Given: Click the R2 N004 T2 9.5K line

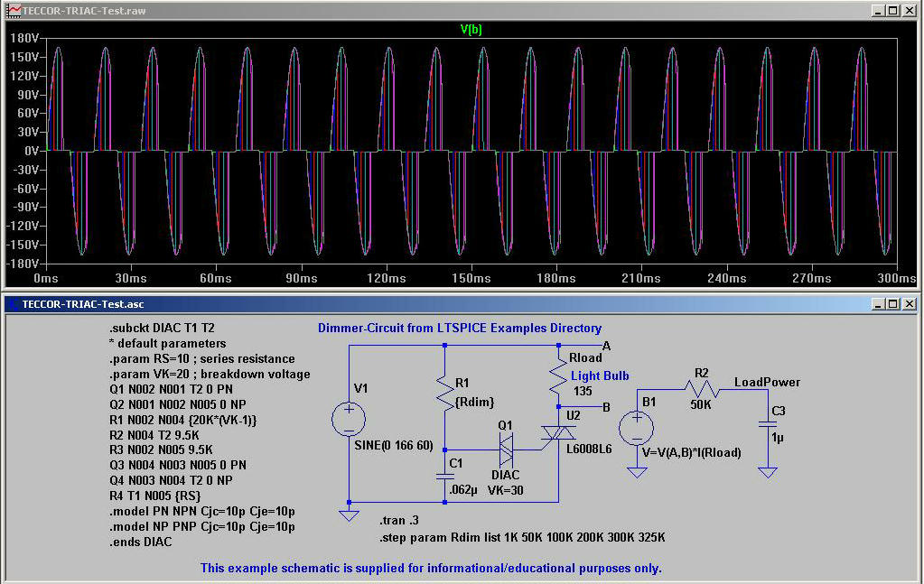Looking at the screenshot, I should pyautogui.click(x=154, y=435).
